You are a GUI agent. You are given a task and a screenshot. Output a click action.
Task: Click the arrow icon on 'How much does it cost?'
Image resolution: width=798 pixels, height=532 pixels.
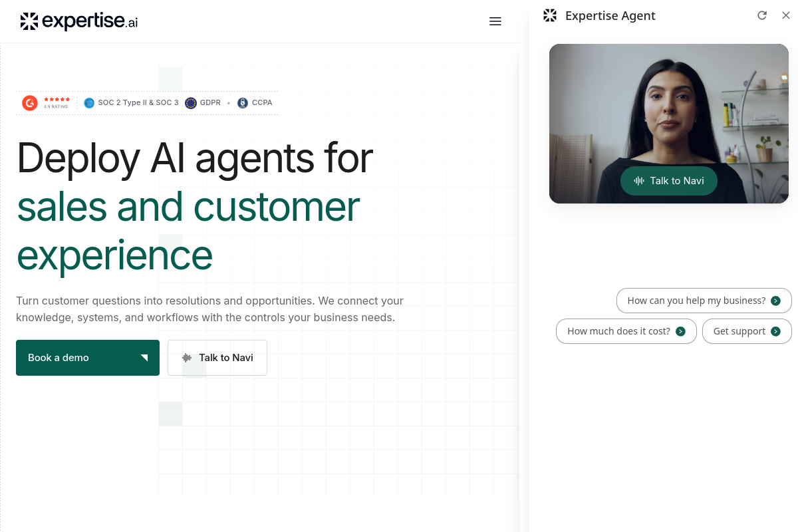coord(680,331)
